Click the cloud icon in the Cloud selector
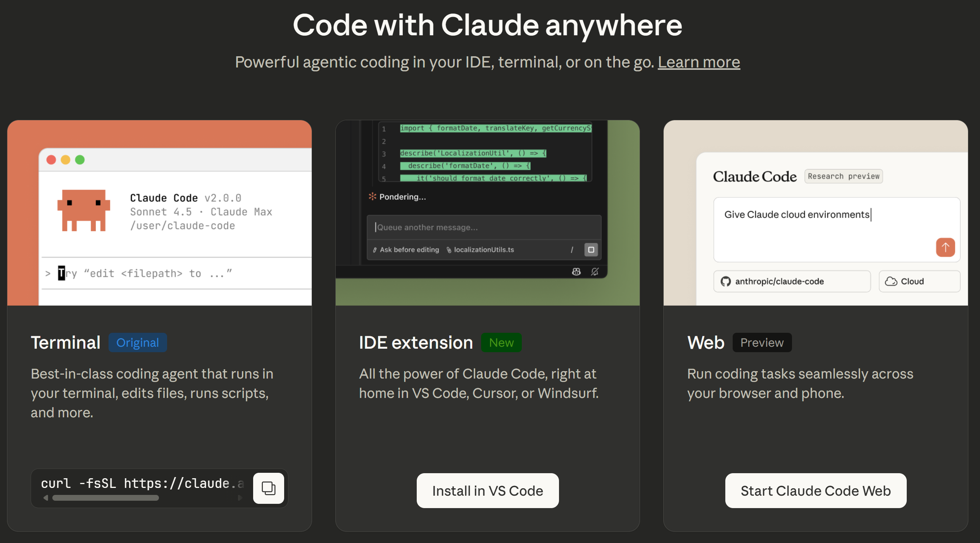Image resolution: width=980 pixels, height=543 pixels. point(891,281)
